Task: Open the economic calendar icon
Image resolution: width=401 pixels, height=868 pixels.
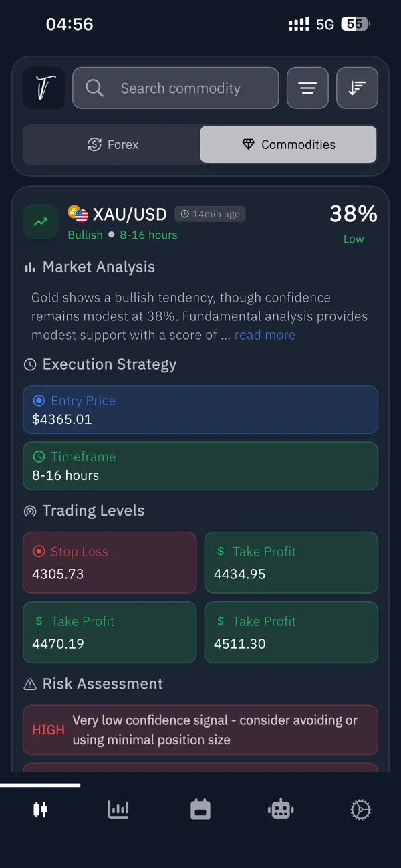Action: point(200,809)
